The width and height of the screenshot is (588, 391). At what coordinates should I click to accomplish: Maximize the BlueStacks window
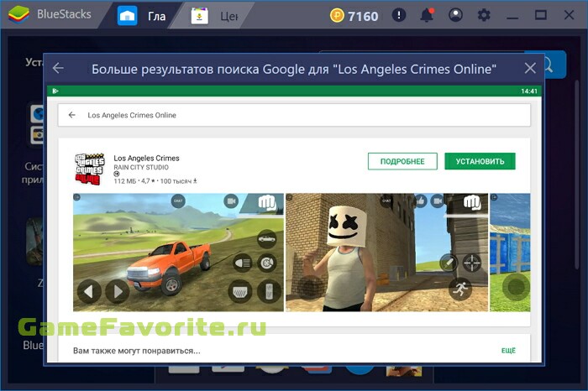(x=541, y=15)
